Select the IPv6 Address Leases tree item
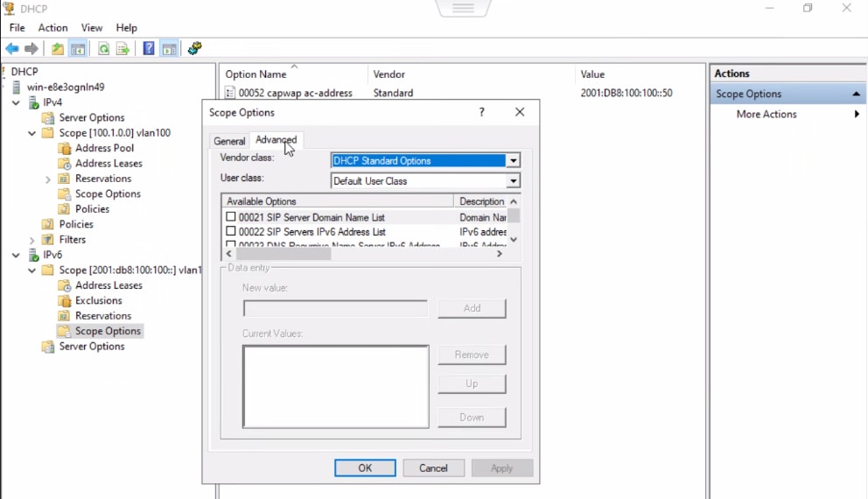Screen dimensions: 868x499 [x=109, y=285]
